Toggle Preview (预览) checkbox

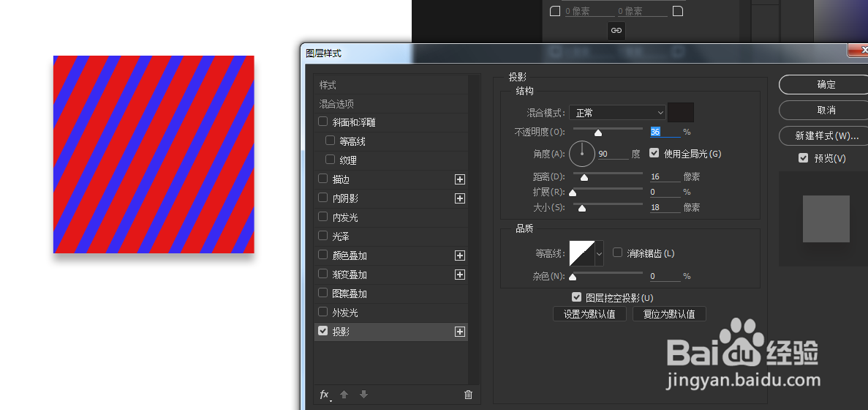803,158
